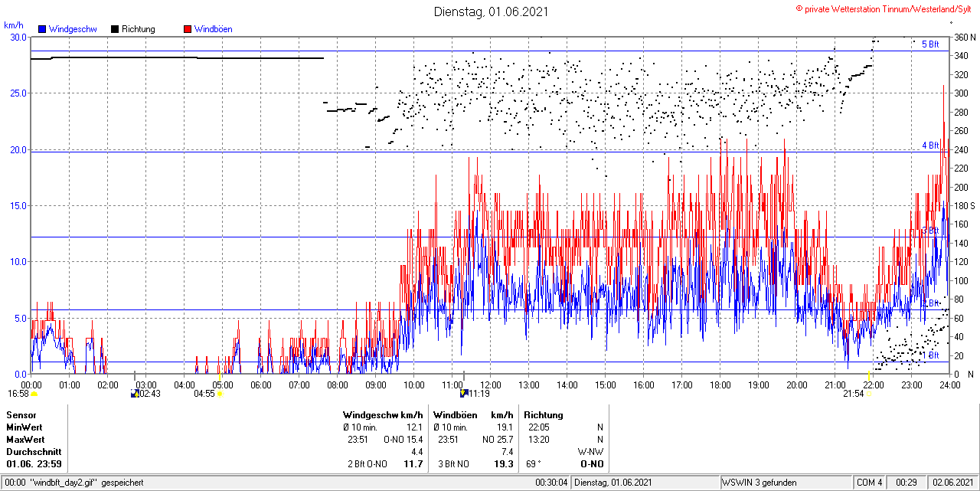
Task: Click the blue Windgeschw legend swatch
Action: click(x=41, y=29)
